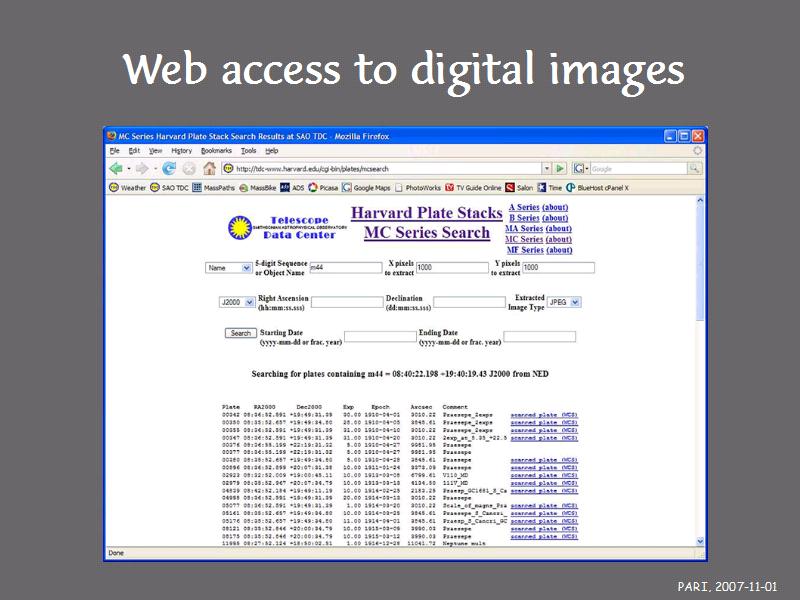
Task: Open the J2000 coordinate system dropdown
Action: click(237, 302)
